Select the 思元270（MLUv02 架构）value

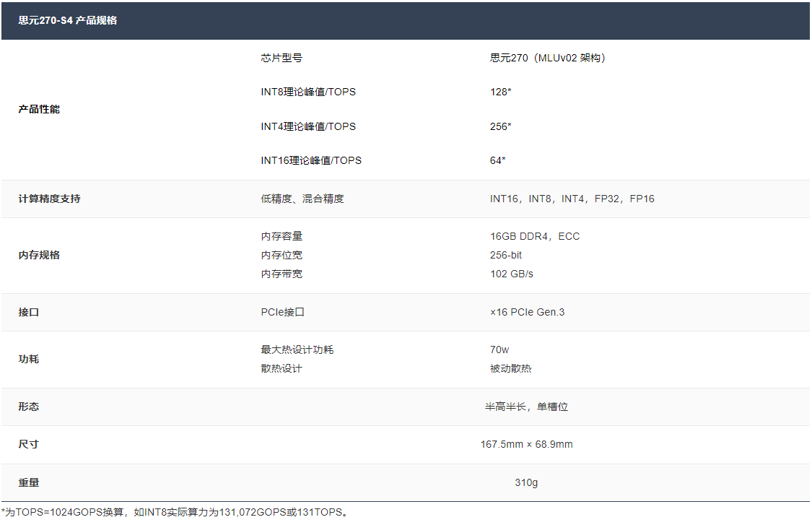(x=548, y=58)
